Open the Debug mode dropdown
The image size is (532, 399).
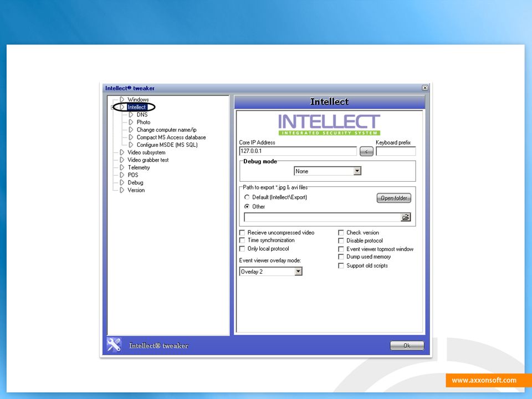(357, 171)
